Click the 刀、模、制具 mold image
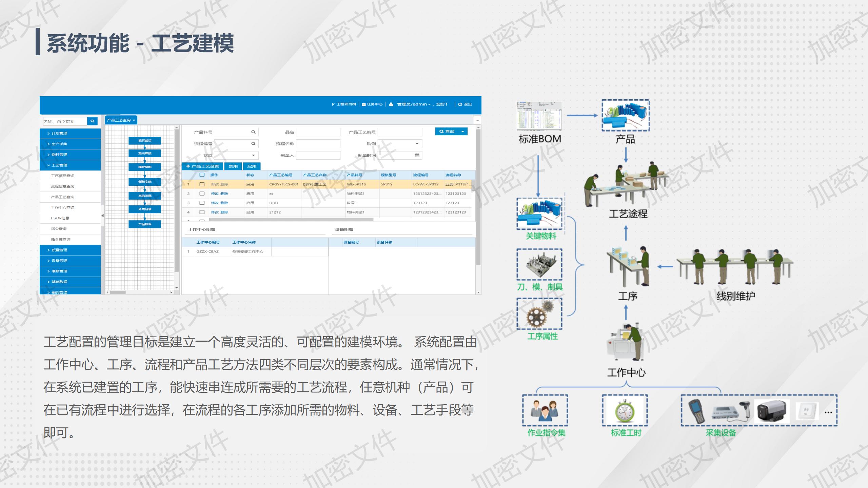This screenshot has width=868, height=488. pos(539,264)
